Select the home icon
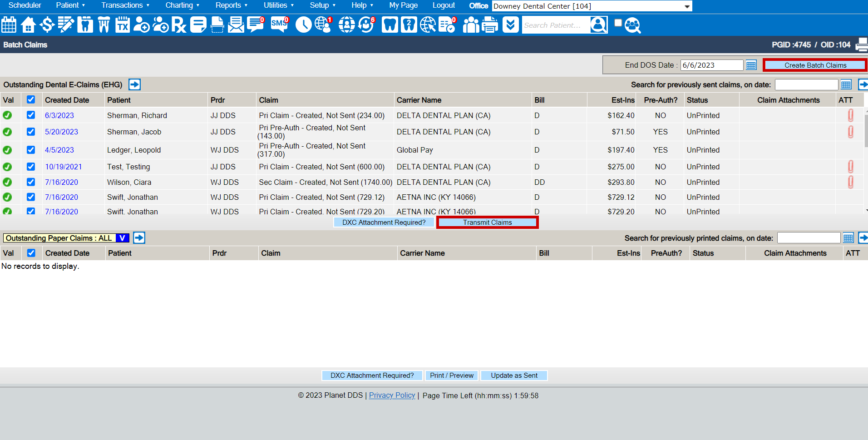Viewport: 868px width, 440px height. [28, 25]
